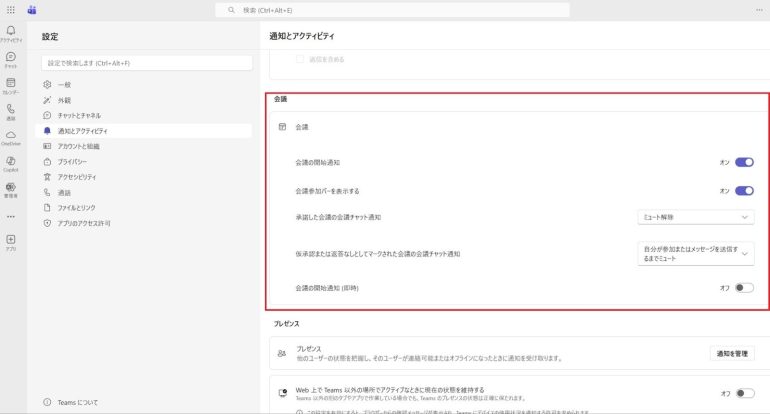This screenshot has height=414, width=770.
Task: Open アカウントと組織 settings
Action: point(78,146)
